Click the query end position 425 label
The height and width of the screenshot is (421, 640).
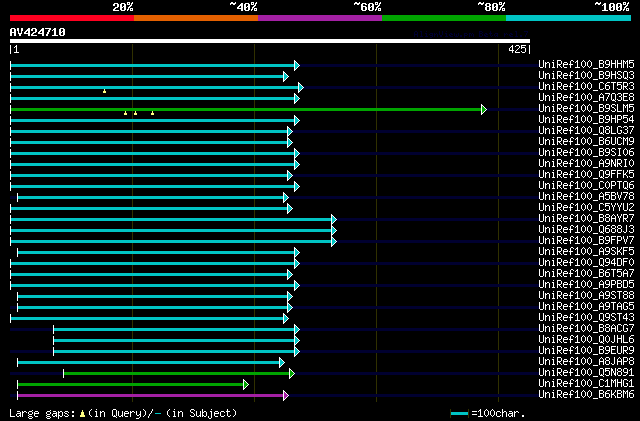[x=517, y=49]
